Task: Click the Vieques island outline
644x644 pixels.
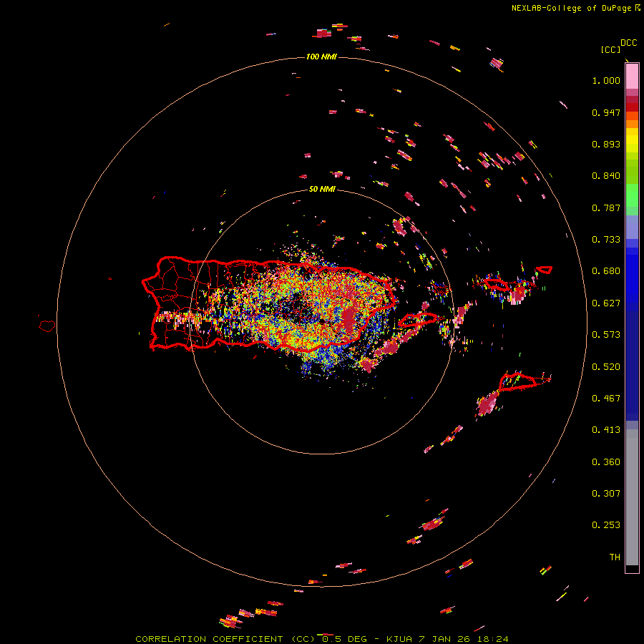Action: [418, 320]
